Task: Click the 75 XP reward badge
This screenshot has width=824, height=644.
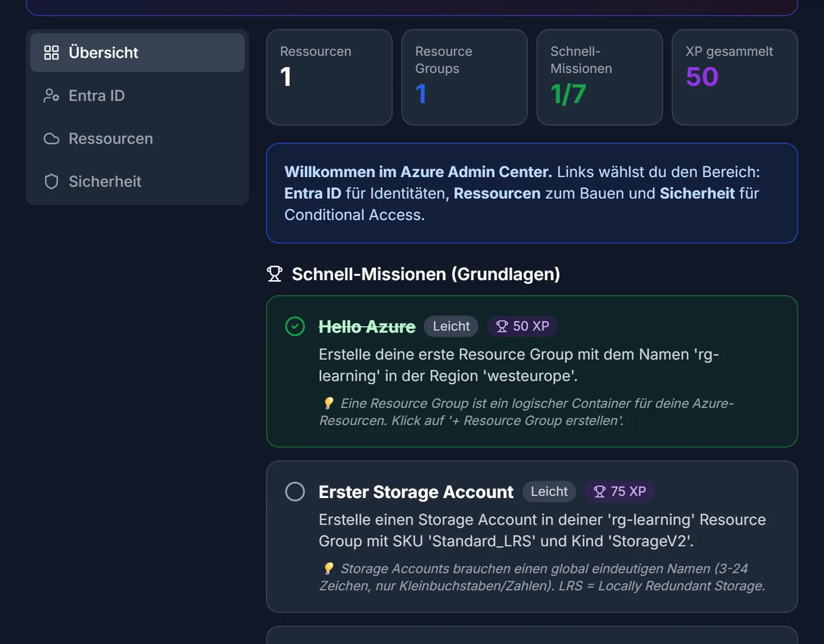Action: click(620, 492)
